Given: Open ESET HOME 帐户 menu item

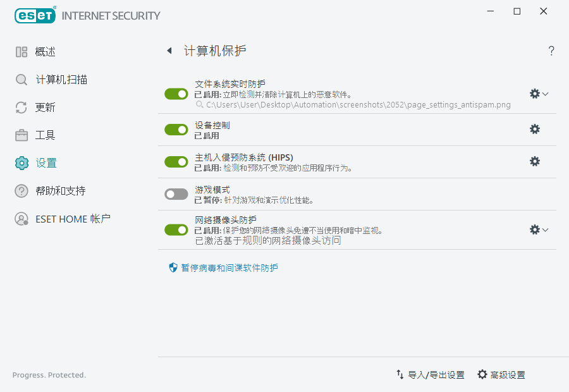Looking at the screenshot, I should pos(73,219).
